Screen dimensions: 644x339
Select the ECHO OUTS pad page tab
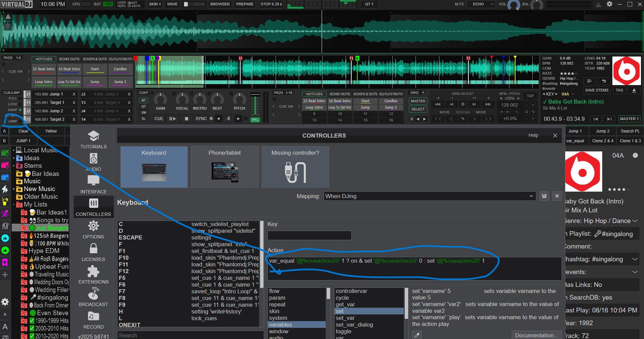tap(69, 59)
